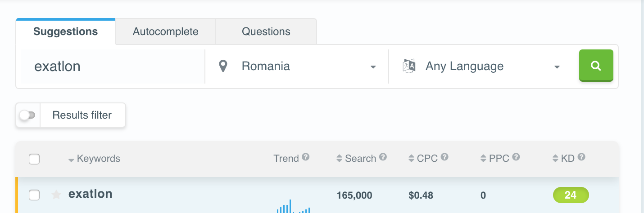Switch to the Questions tab

266,31
